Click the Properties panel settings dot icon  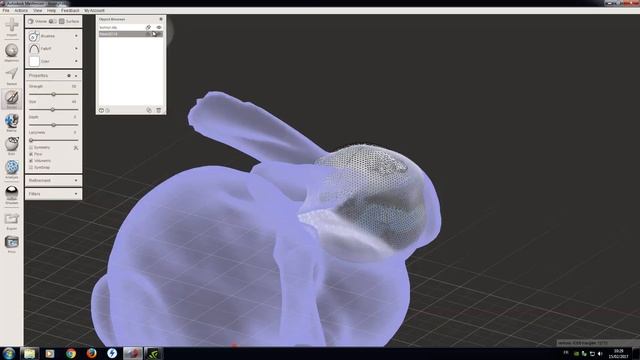[x=69, y=76]
